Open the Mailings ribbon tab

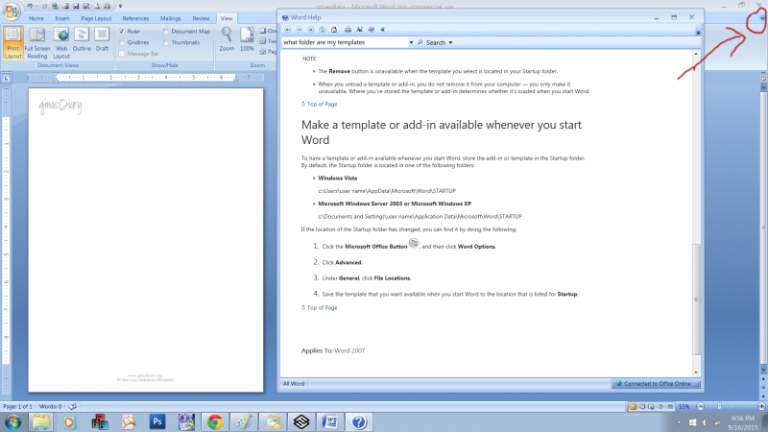pyautogui.click(x=170, y=18)
